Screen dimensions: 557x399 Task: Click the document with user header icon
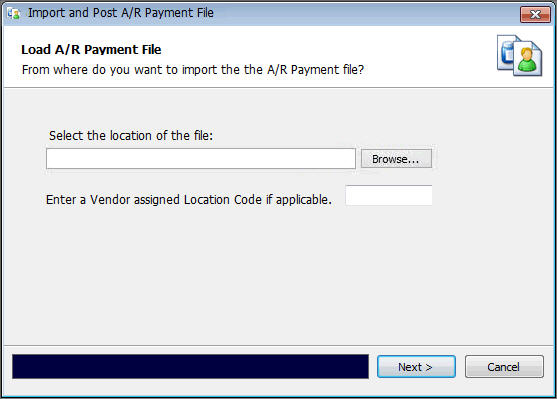coord(519,55)
